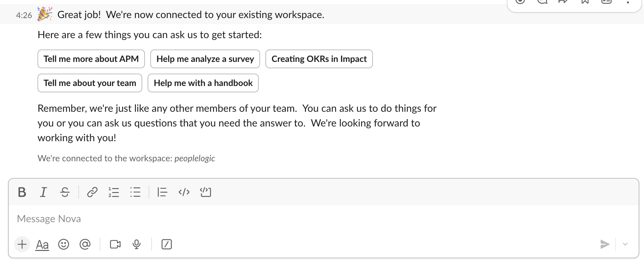Apply blockquote formatting
Screen dimensions: 644x265
pos(162,192)
